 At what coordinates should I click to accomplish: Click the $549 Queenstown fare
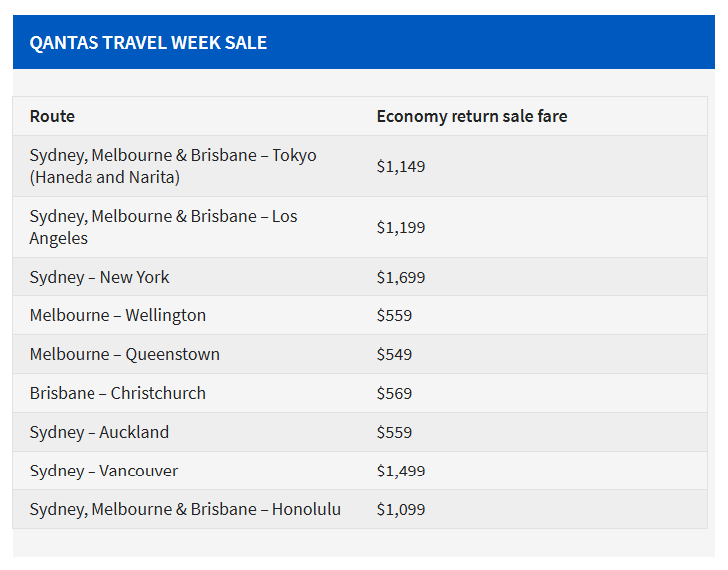(394, 354)
